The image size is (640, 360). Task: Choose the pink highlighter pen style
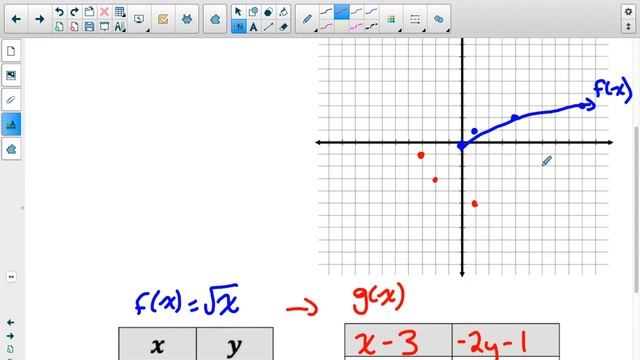[356, 27]
